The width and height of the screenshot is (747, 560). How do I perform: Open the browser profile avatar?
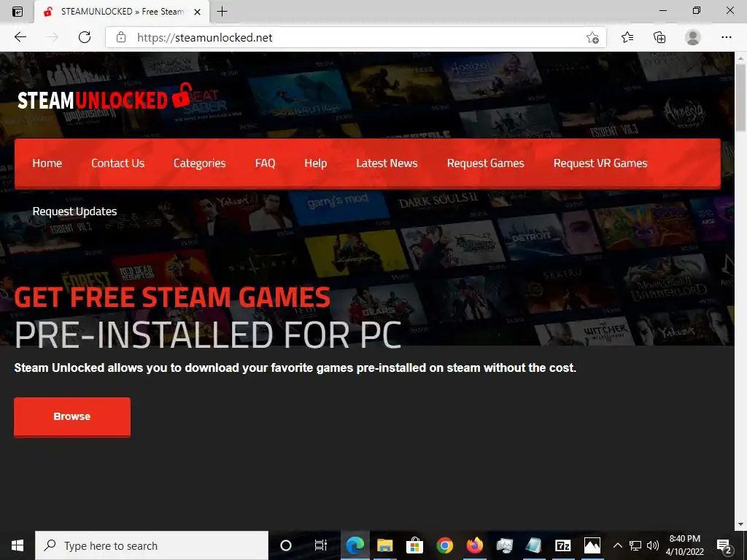[693, 37]
